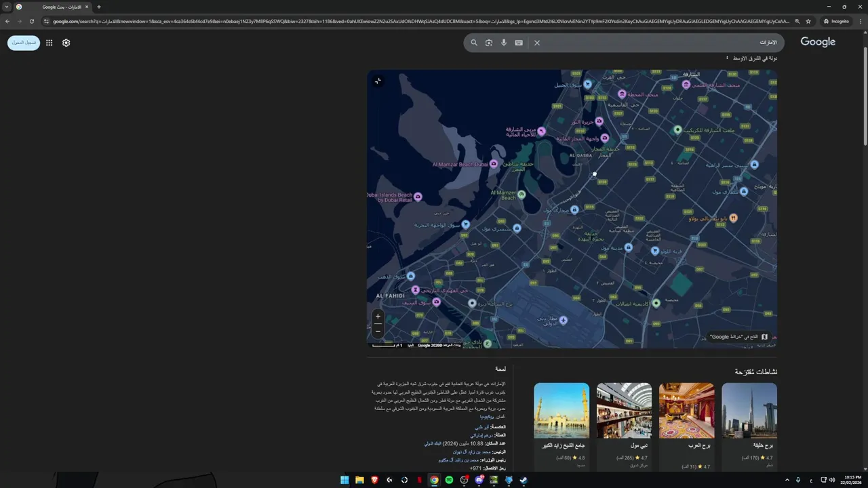
Task: Open the Dubai Mall activity card
Action: coord(625,427)
